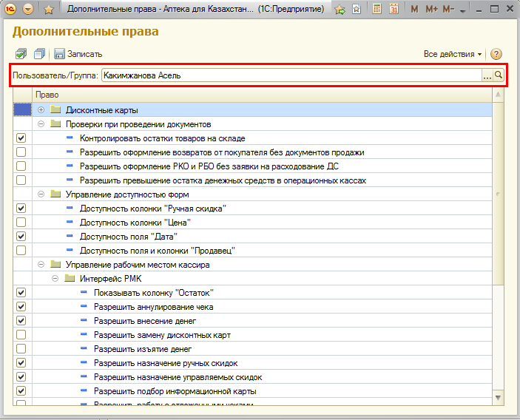This screenshot has width=520, height=420.
Task: Click the M+ memory button
Action: tap(431, 10)
